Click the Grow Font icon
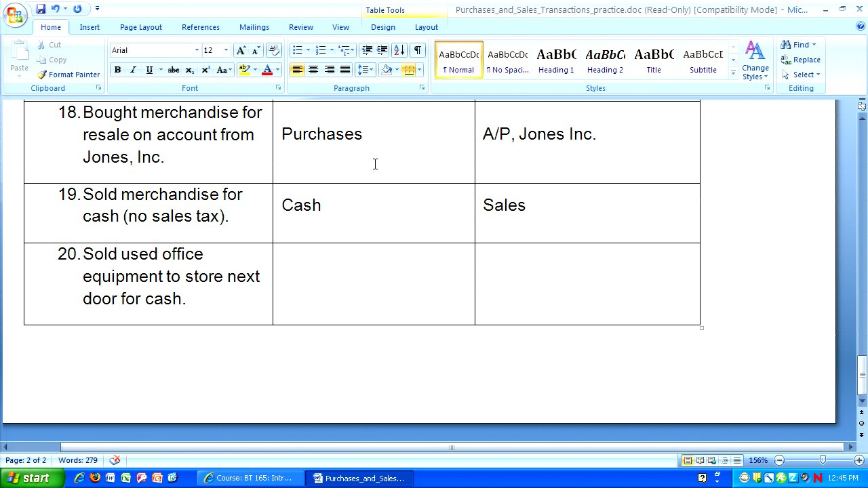868x488 pixels. pos(241,50)
